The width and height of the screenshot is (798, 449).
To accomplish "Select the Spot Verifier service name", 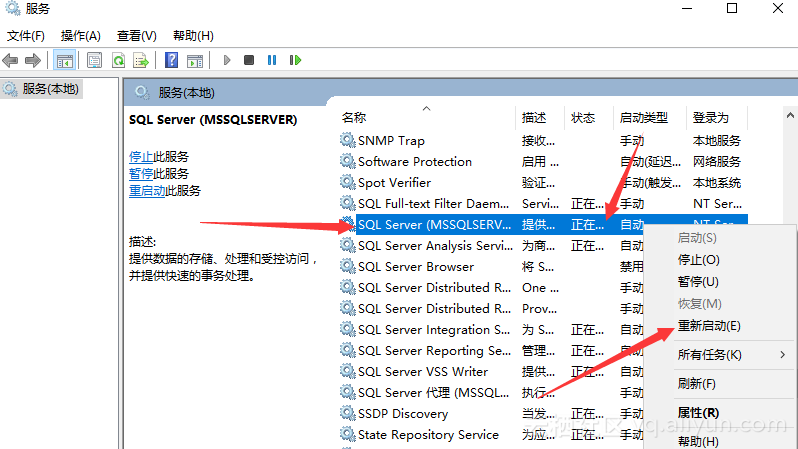I will [x=394, y=182].
